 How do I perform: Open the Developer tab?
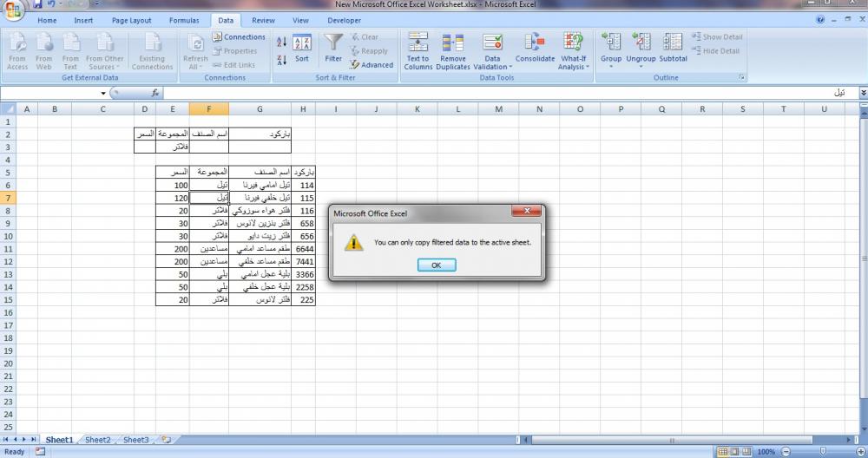344,21
